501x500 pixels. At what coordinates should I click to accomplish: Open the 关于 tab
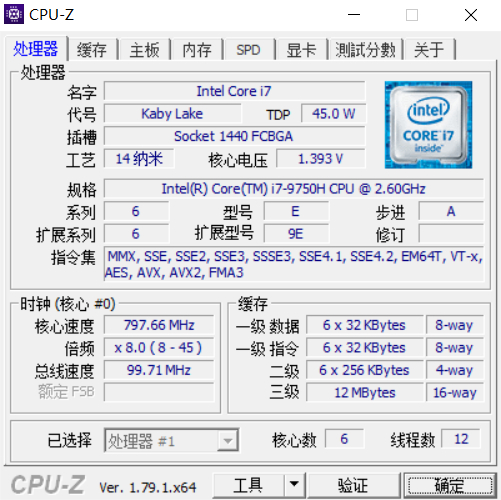[x=429, y=50]
